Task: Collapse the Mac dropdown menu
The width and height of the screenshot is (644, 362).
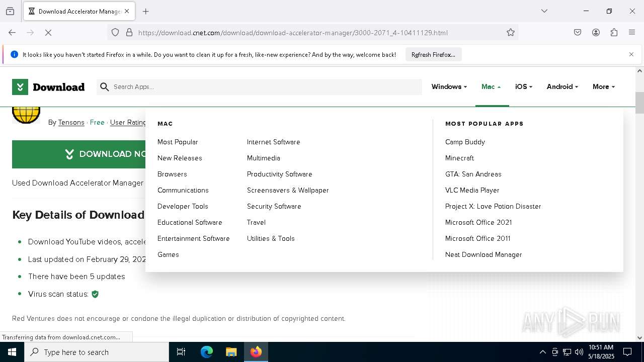Action: click(x=491, y=86)
